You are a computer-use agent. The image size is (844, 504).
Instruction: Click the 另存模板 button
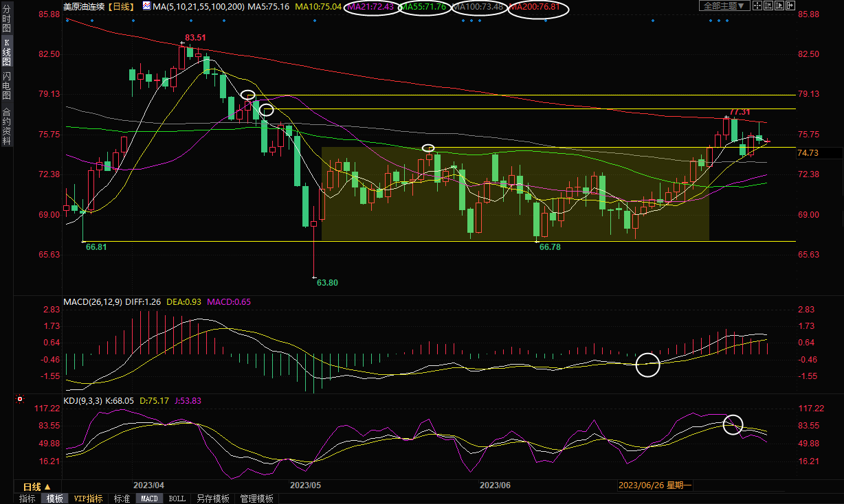[212, 499]
